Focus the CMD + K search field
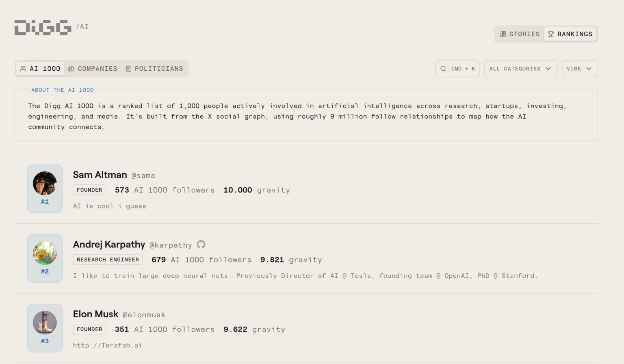The image size is (624, 364). [457, 69]
